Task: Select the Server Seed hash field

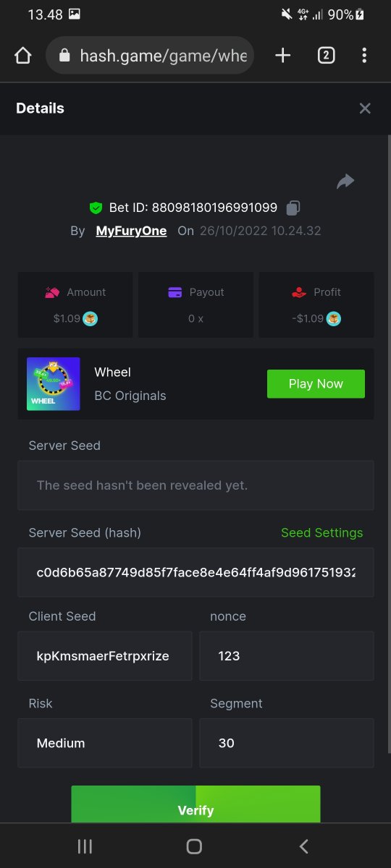Action: point(195,572)
